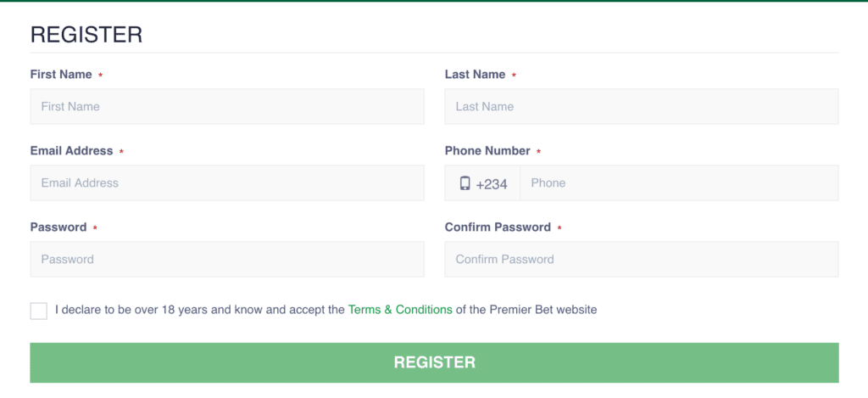Focus the First Name input field
This screenshot has height=398, width=868.
(x=227, y=106)
